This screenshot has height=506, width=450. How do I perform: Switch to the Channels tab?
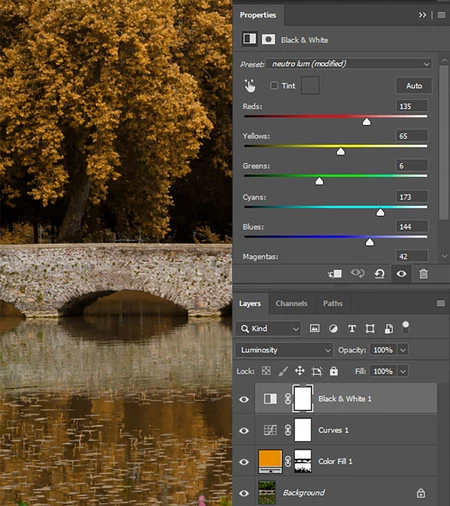pos(291,303)
